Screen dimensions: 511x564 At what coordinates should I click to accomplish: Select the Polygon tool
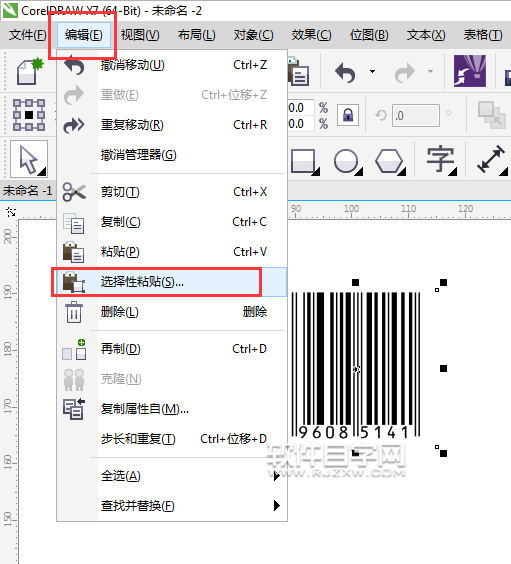(x=390, y=161)
